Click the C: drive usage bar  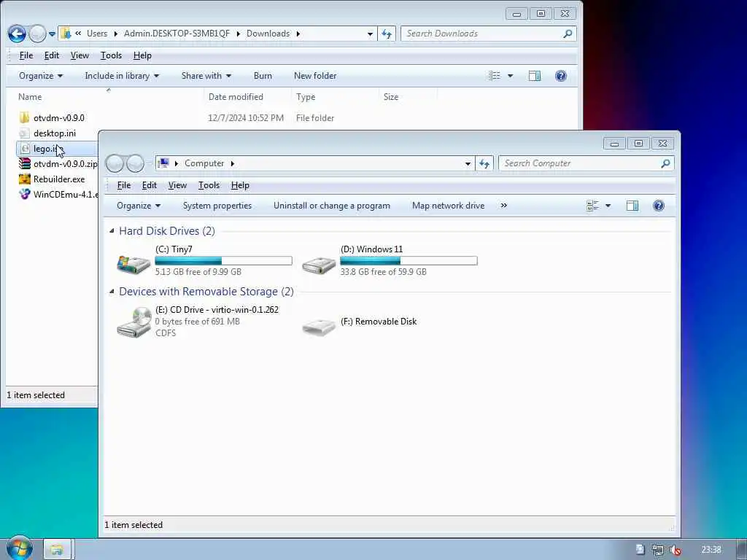(223, 260)
